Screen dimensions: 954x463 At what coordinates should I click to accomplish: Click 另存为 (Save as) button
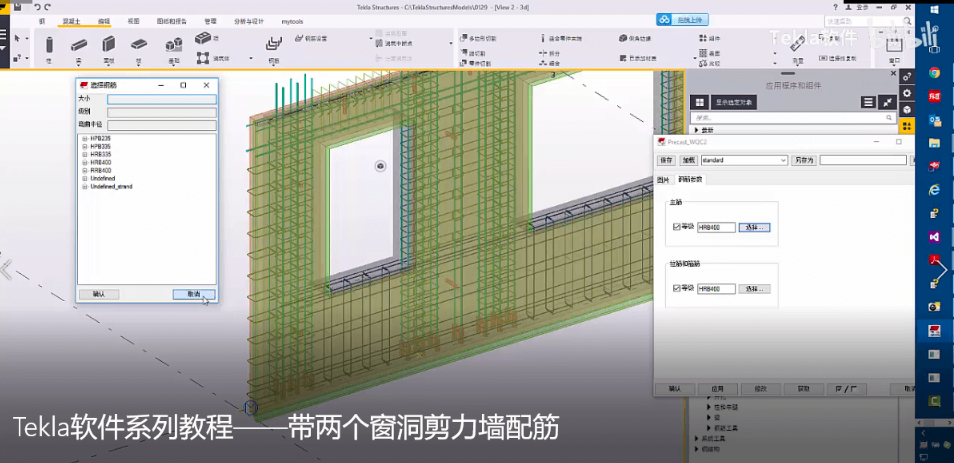(x=804, y=160)
